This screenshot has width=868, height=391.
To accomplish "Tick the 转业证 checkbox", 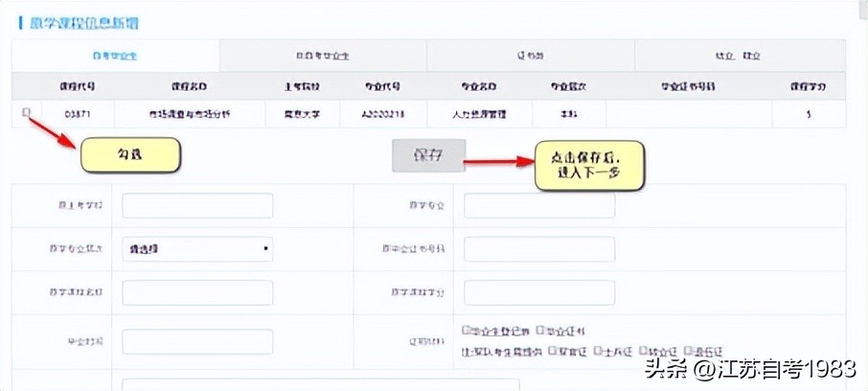I will (643, 350).
